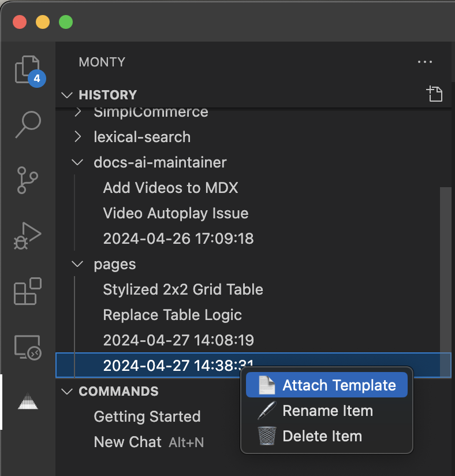Select Rename Item in the context menu
Image resolution: width=455 pixels, height=476 pixels.
(326, 410)
